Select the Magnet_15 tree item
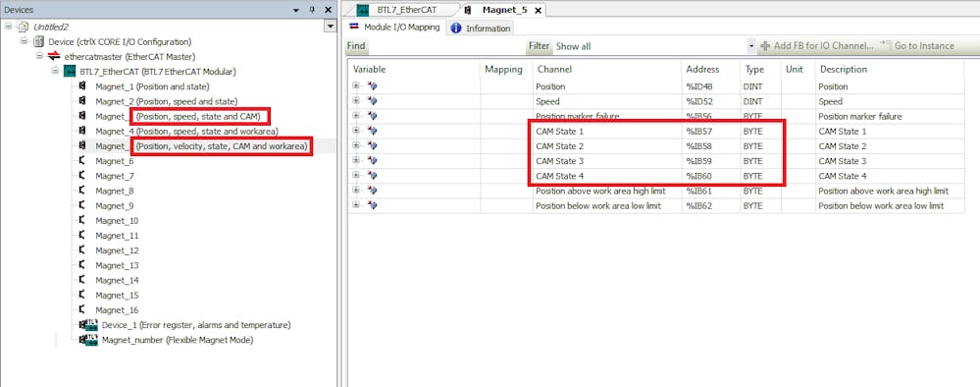The height and width of the screenshot is (387, 980). [117, 296]
